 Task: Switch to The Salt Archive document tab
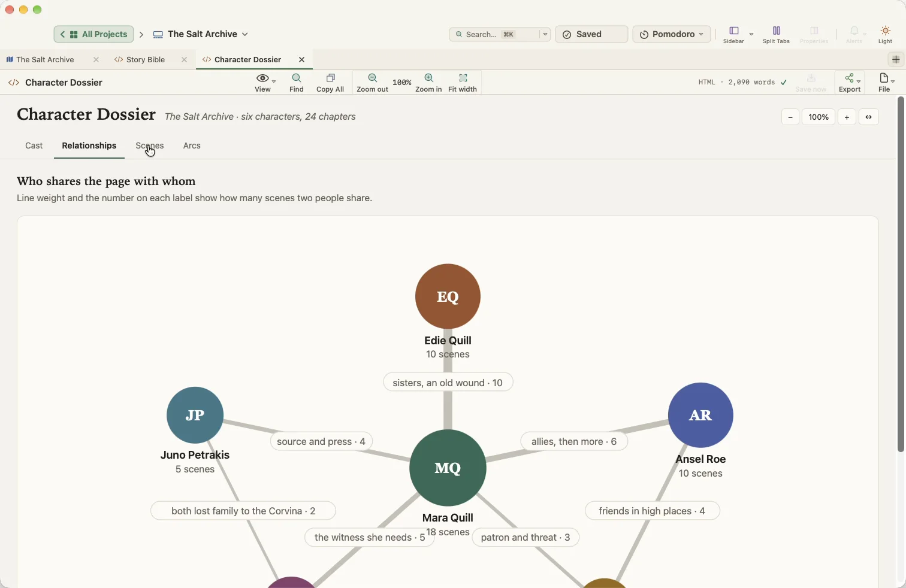pos(46,59)
